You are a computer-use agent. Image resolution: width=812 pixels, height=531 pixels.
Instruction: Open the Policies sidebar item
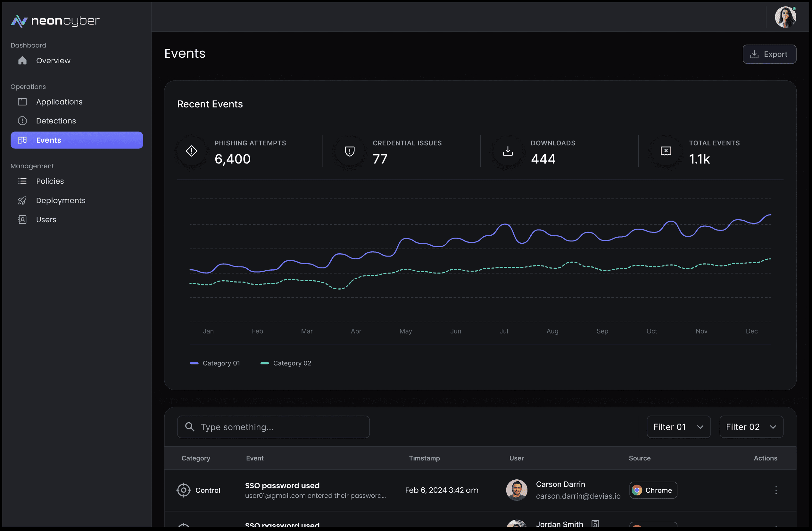point(50,181)
